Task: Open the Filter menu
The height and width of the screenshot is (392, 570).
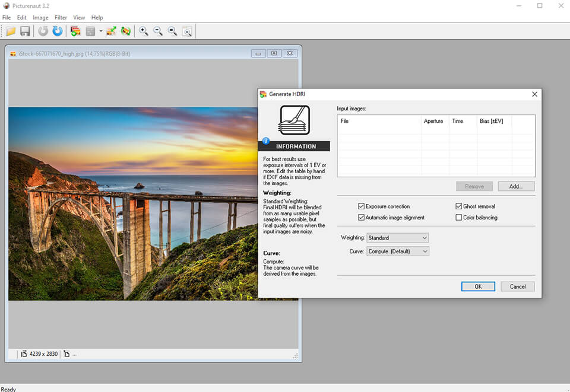Action: (x=61, y=17)
